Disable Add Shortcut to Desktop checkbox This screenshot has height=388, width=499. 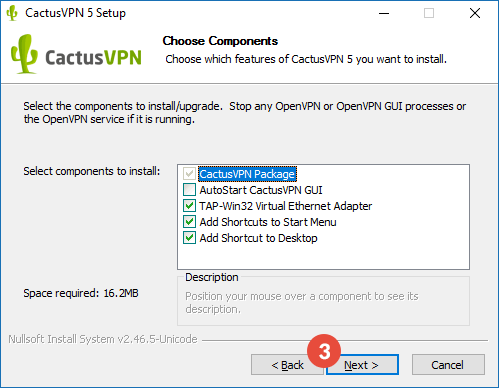(189, 238)
